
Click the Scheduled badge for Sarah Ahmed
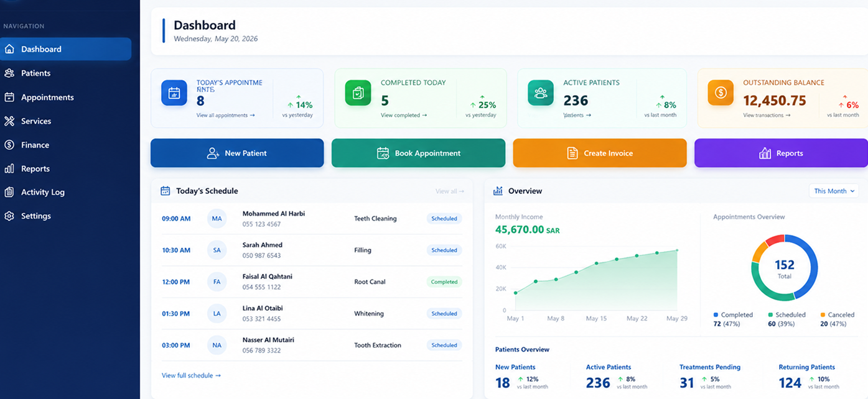coord(444,250)
